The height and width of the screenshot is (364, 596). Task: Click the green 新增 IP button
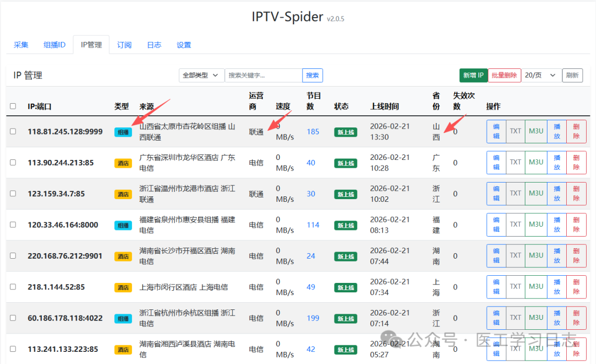[x=473, y=76]
